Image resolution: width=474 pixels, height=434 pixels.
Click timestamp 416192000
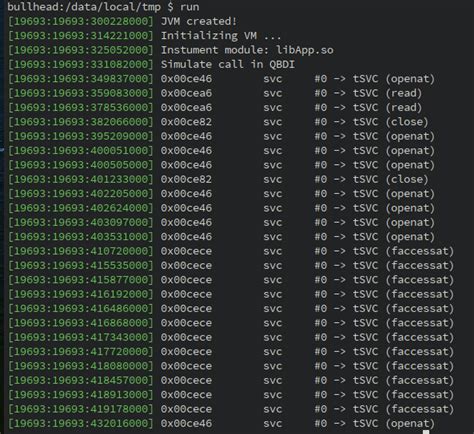(119, 294)
